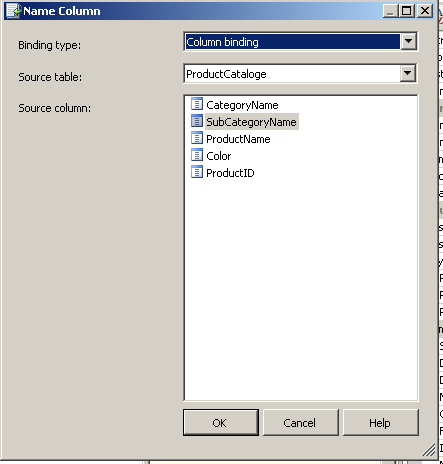This screenshot has height=464, width=443.
Task: Select ProductName in the source column list
Action: pyautogui.click(x=238, y=139)
